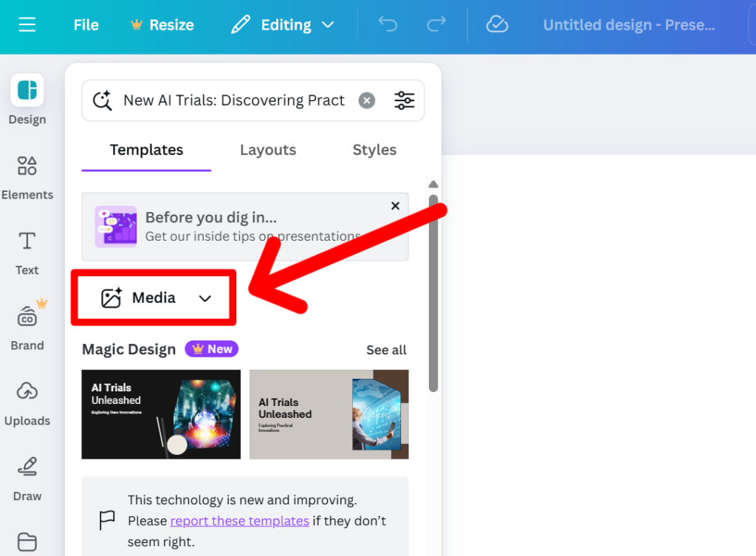Click the panel scroll up arrow

[x=433, y=184]
